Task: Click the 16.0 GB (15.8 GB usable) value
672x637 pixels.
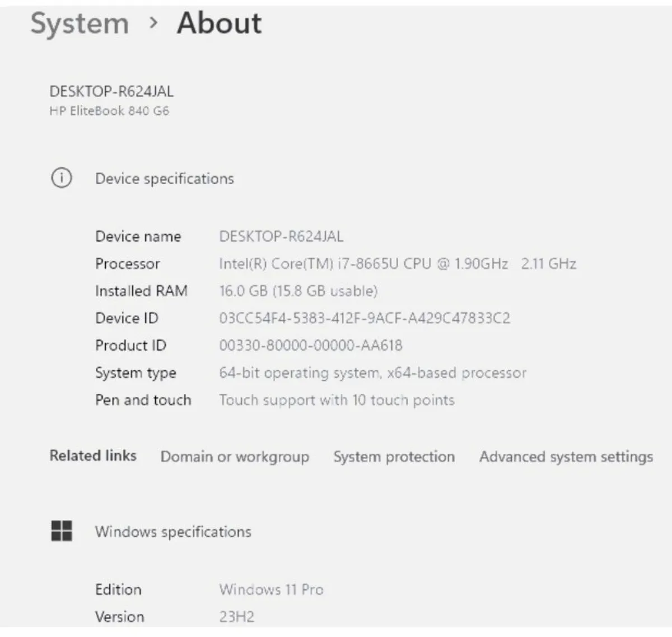Action: (298, 291)
